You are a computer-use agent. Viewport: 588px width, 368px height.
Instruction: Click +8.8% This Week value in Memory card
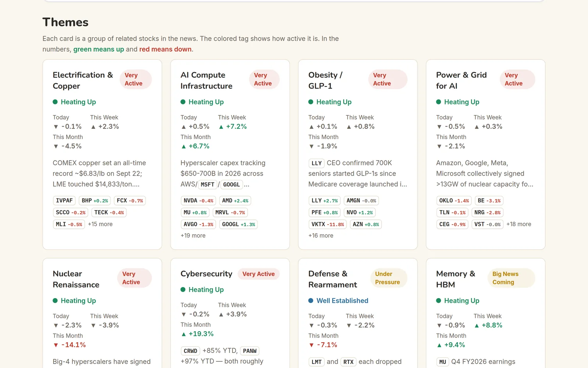(x=488, y=325)
